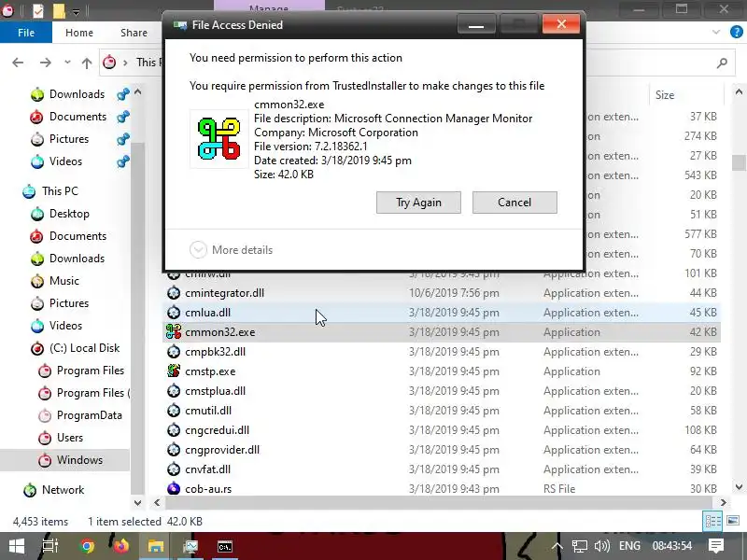747x560 pixels.
Task: Select the Windows folder
Action: pyautogui.click(x=64, y=460)
